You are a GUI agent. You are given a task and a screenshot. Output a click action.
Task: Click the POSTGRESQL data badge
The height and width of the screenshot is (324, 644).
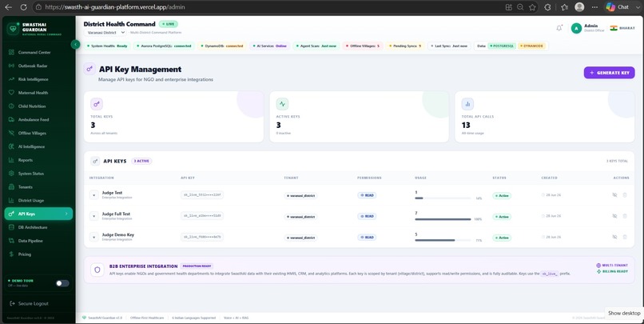[x=502, y=46]
